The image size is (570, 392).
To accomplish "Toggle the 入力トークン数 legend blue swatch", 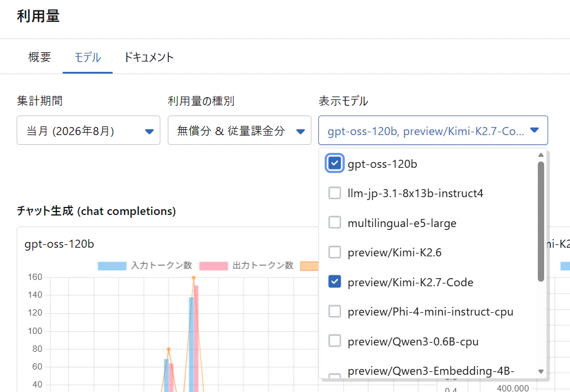I will [x=112, y=266].
